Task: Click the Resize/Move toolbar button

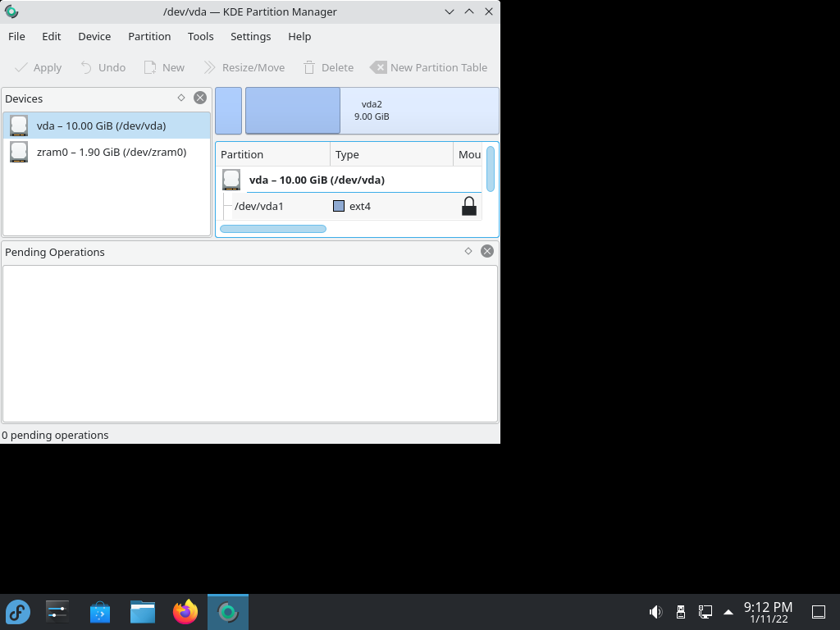Action: tap(244, 67)
